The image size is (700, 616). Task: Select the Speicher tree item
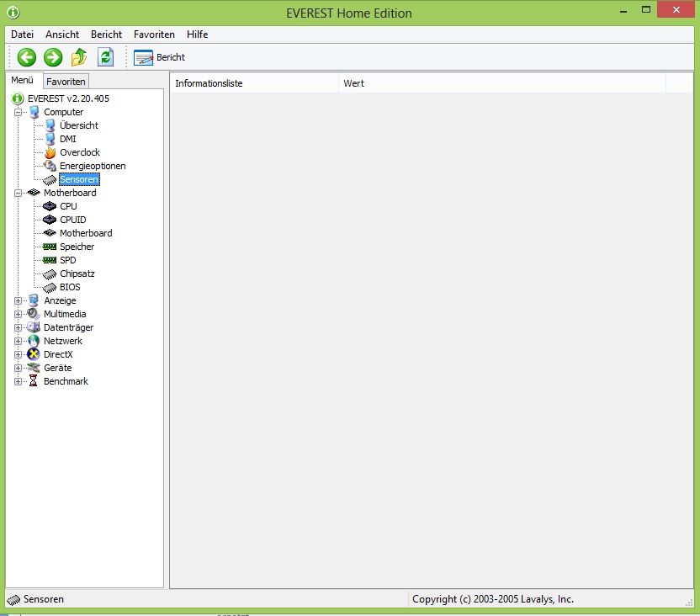pos(77,247)
